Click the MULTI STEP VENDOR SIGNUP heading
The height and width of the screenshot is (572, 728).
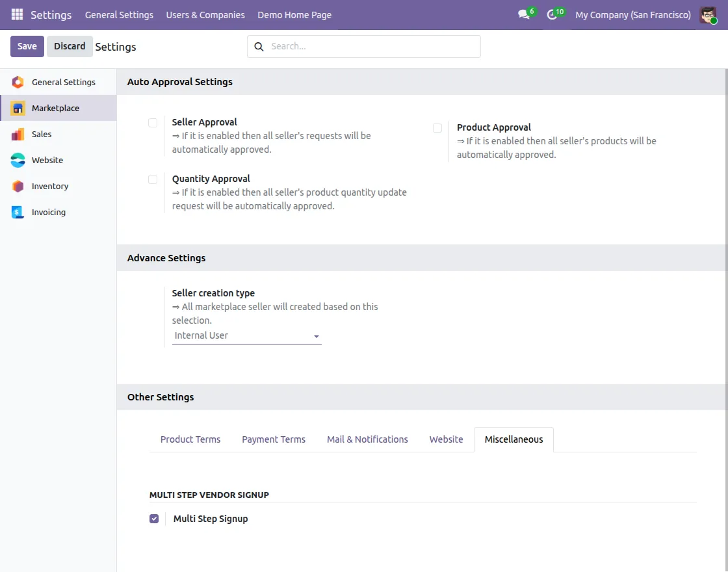coord(209,495)
